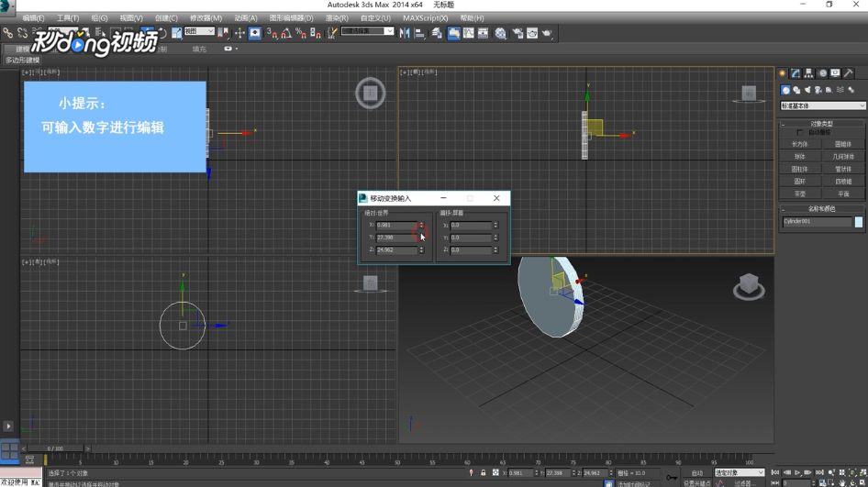868x487 pixels.
Task: Open the 选定对象 key filter dropdown
Action: tap(739, 472)
